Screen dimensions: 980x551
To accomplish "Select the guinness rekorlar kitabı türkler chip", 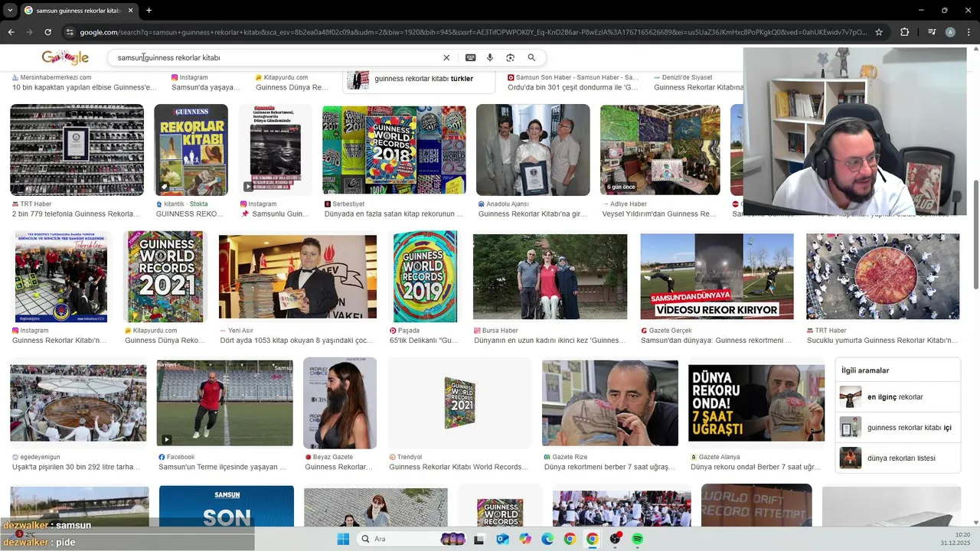I will [x=419, y=79].
